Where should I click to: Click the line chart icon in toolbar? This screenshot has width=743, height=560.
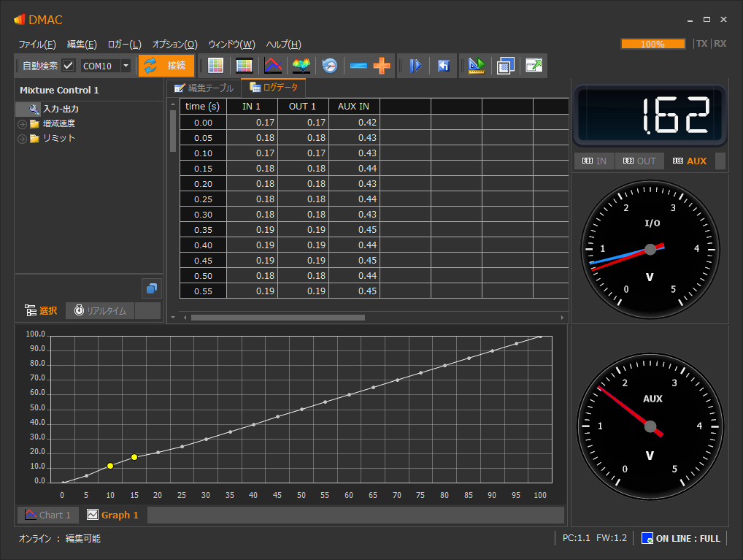click(x=273, y=66)
